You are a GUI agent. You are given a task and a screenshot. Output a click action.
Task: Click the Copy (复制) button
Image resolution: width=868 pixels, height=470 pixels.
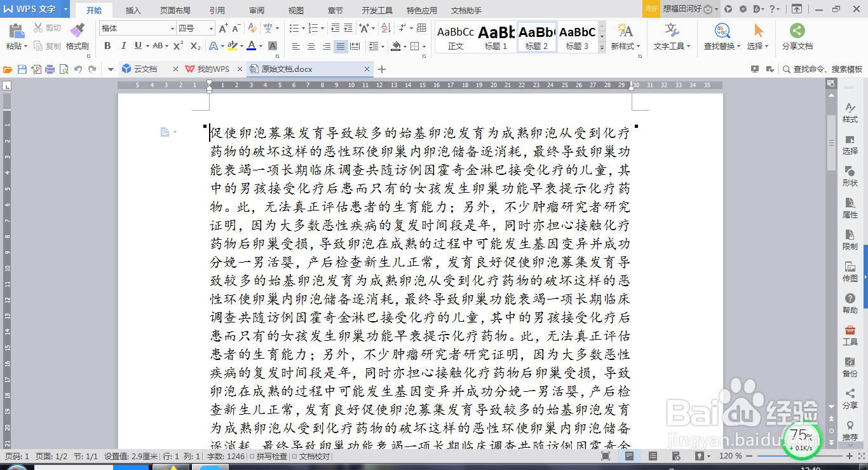coord(48,46)
